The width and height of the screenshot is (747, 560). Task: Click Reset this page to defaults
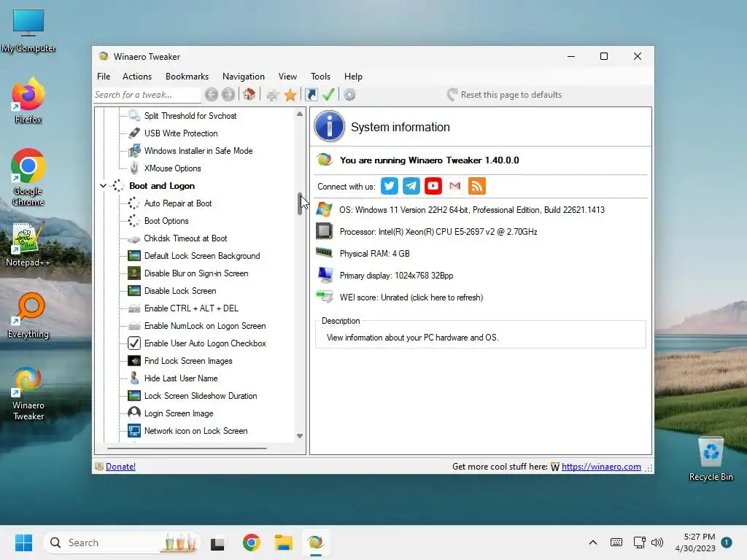(505, 95)
